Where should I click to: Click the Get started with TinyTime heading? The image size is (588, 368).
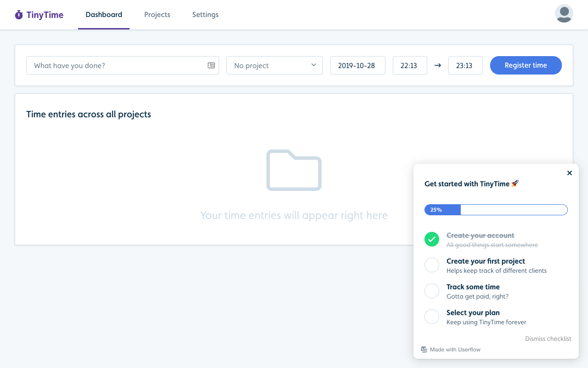(x=472, y=184)
